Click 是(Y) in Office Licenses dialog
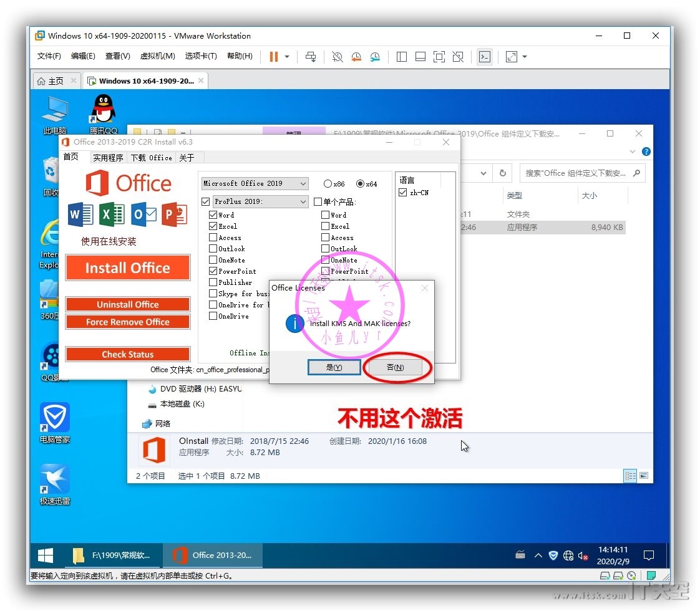This screenshot has height=611, width=700. click(334, 367)
